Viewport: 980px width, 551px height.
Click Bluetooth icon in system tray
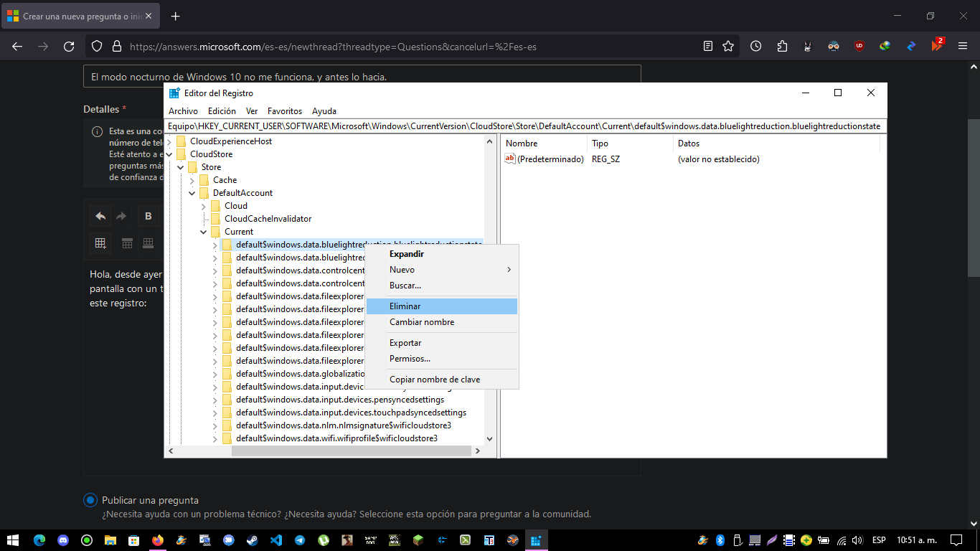(720, 540)
